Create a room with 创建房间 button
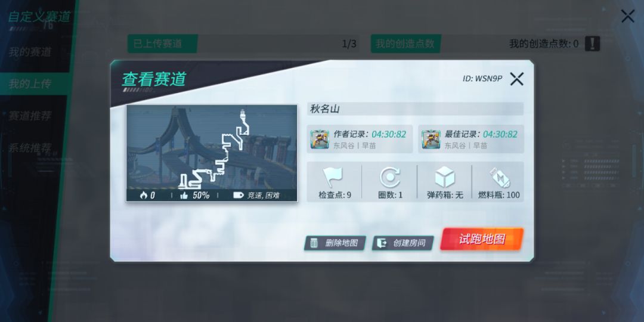This screenshot has width=644, height=322. (403, 243)
